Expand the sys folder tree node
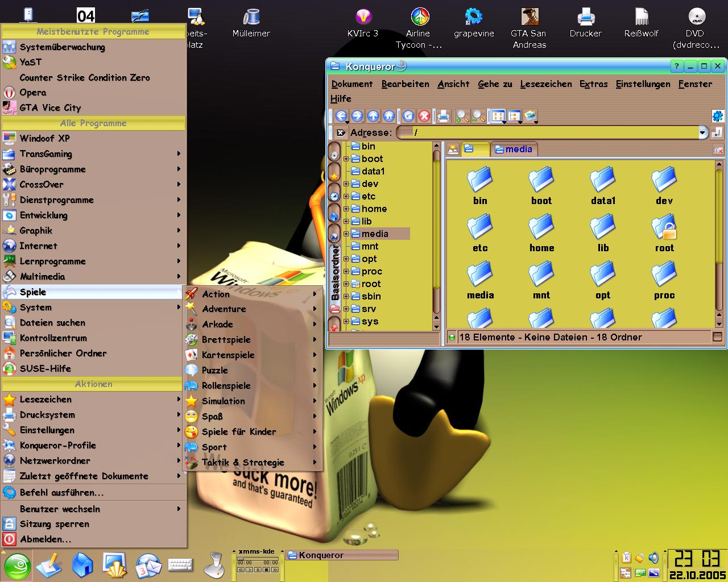The image size is (728, 582). coord(346,322)
